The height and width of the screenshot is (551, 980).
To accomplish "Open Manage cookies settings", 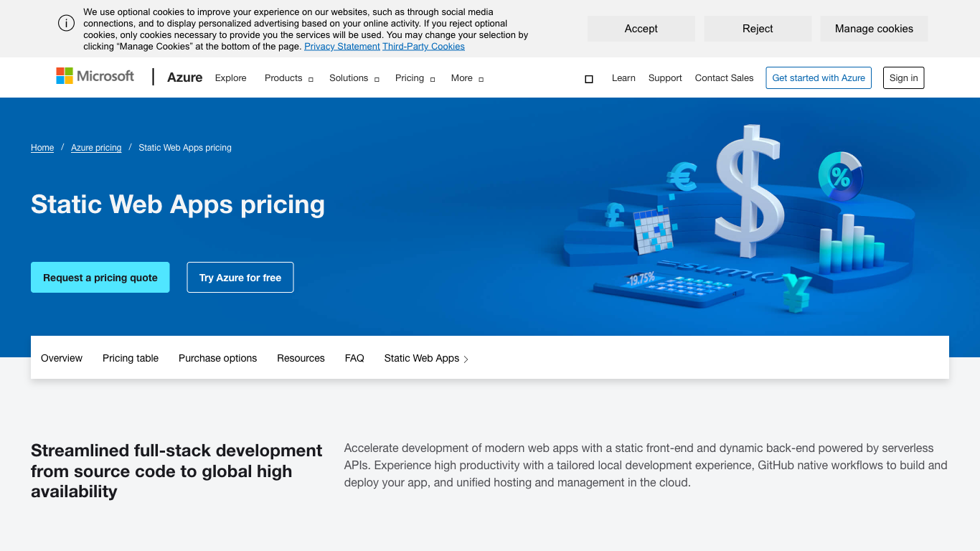I will point(874,29).
